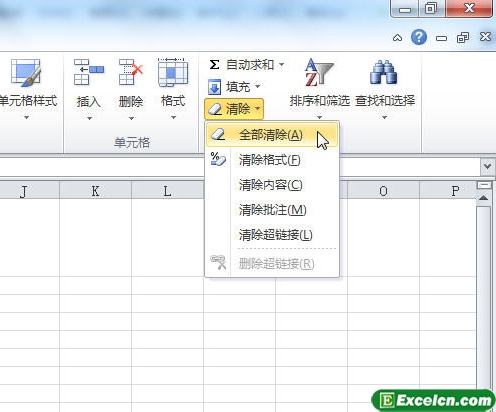Click the Cell Styles (单元格样式) icon
496x412 pixels.
click(26, 73)
